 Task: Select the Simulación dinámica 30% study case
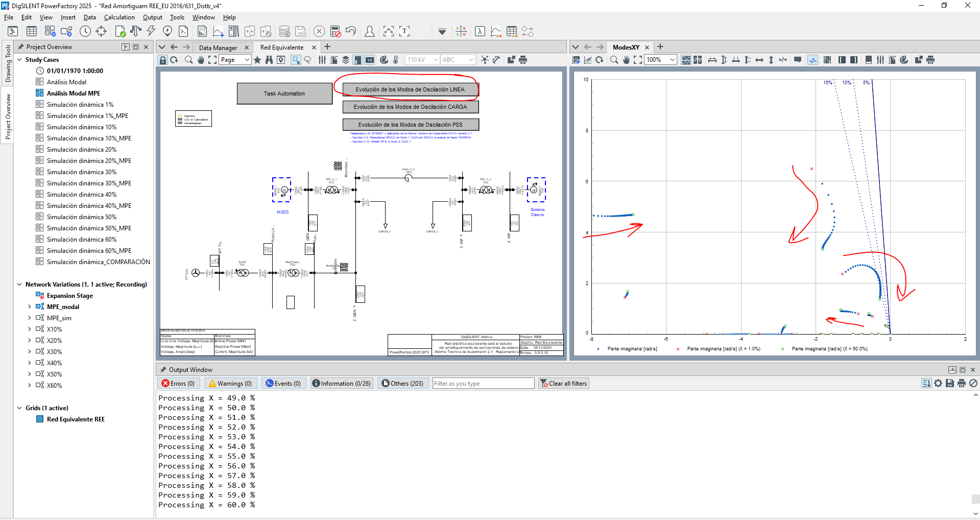pos(82,172)
